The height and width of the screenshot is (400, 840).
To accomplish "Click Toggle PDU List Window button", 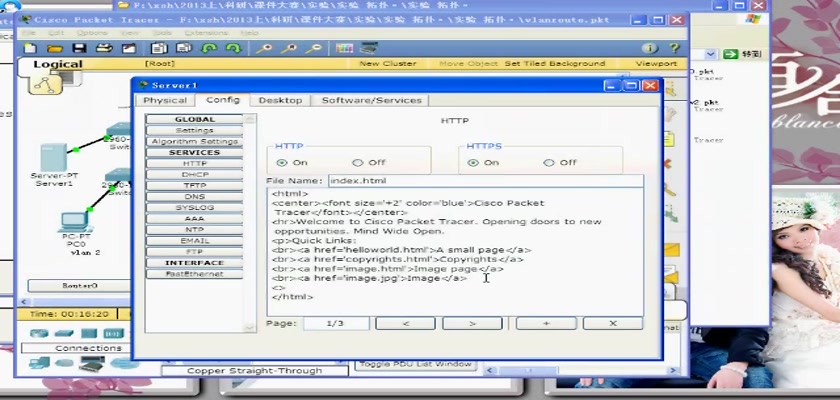I will click(416, 364).
